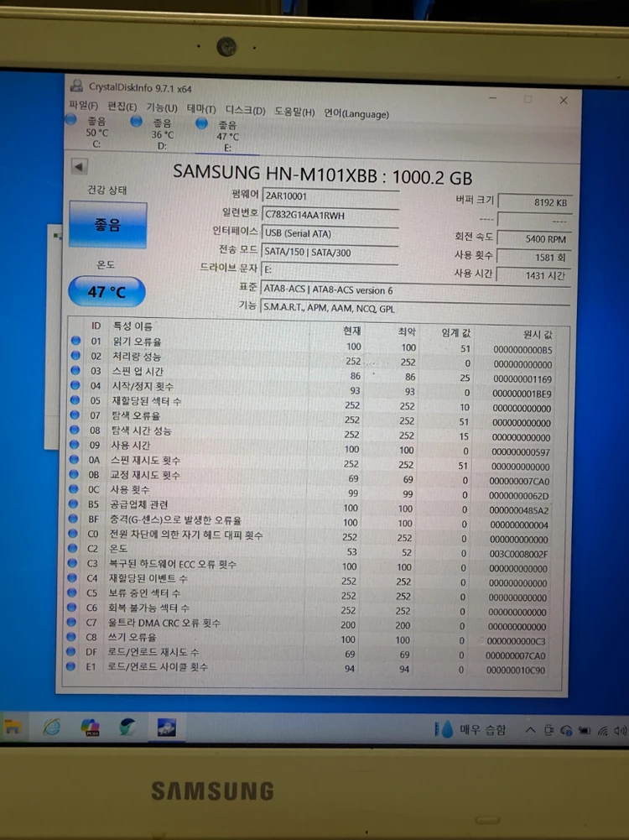Click the status icon of row 09 사용 시간
Screen dimensions: 629x840
[74, 445]
